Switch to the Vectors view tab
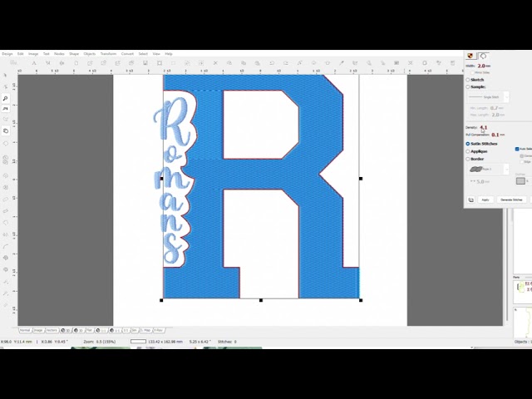Screen dimensions: 532x399 (x=52, y=330)
